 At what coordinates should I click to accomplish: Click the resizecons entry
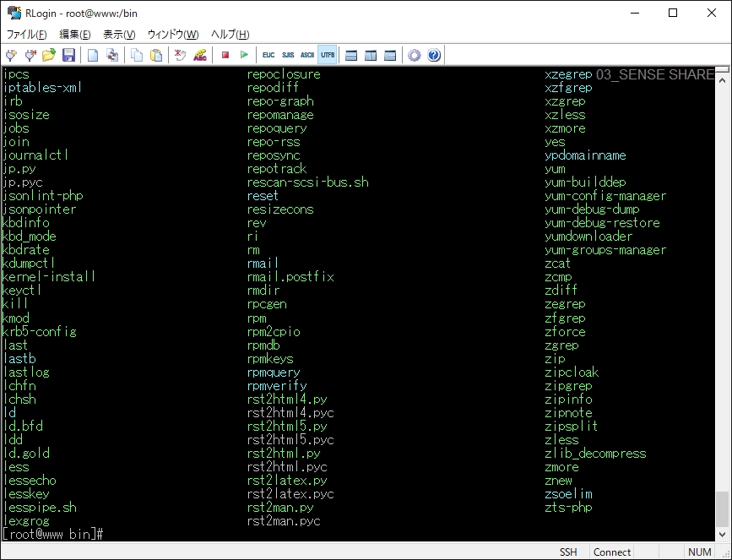tap(280, 209)
